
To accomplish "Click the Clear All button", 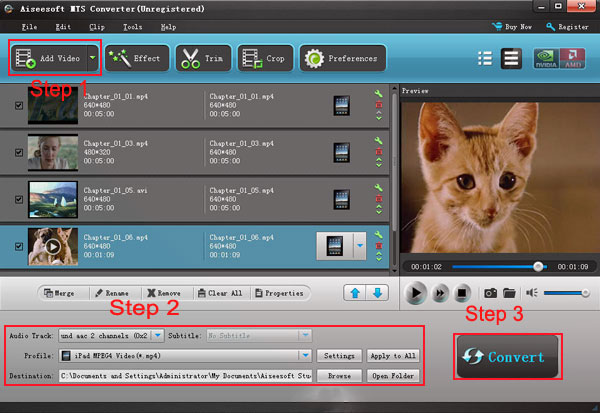I will (222, 293).
